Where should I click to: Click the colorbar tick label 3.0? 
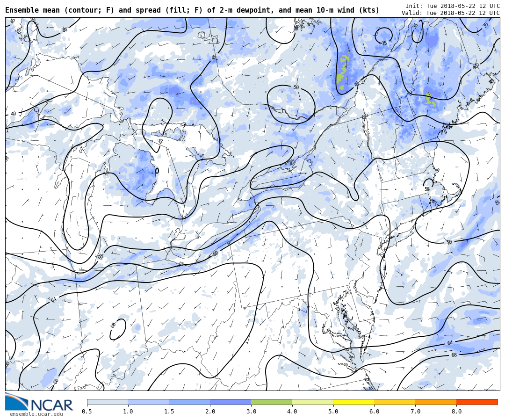click(x=251, y=411)
